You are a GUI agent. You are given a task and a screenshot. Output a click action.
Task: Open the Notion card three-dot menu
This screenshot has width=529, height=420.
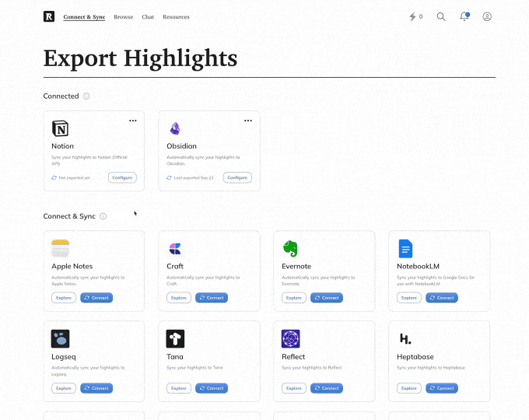pyautogui.click(x=133, y=121)
